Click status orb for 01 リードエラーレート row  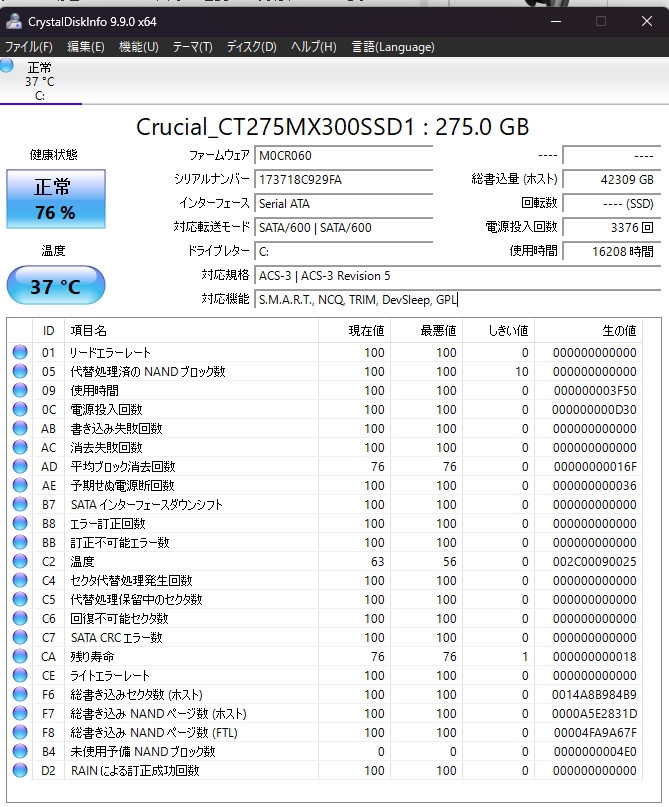click(x=20, y=352)
